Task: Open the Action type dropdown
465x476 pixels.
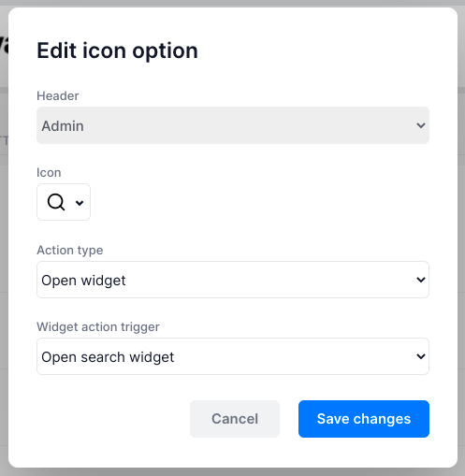Action: pos(233,280)
